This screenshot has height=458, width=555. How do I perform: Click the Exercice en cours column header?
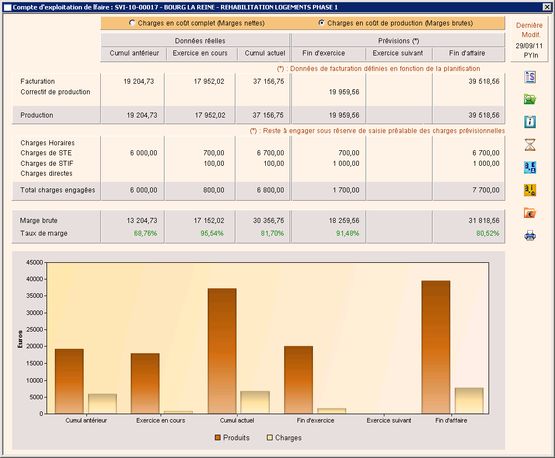click(x=200, y=53)
